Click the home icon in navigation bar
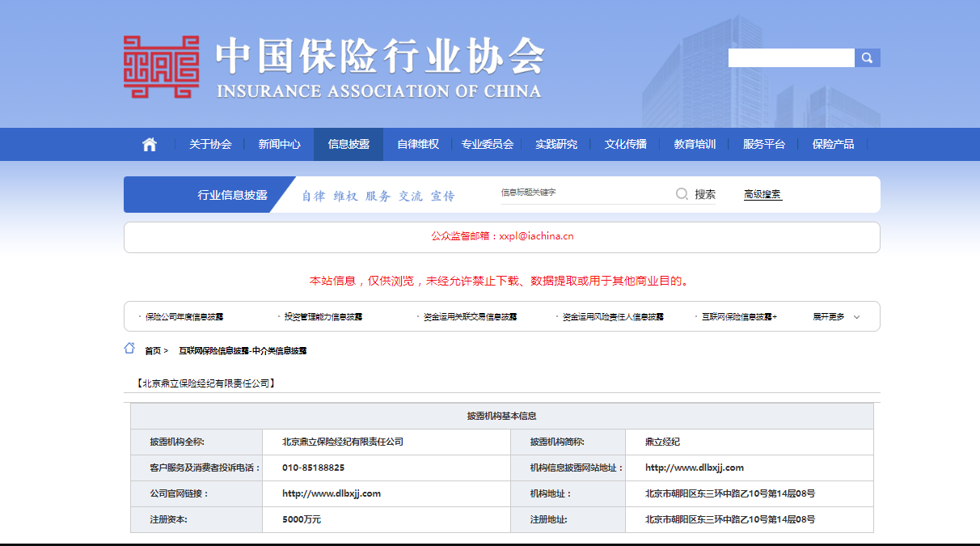The height and width of the screenshot is (546, 980). point(150,145)
